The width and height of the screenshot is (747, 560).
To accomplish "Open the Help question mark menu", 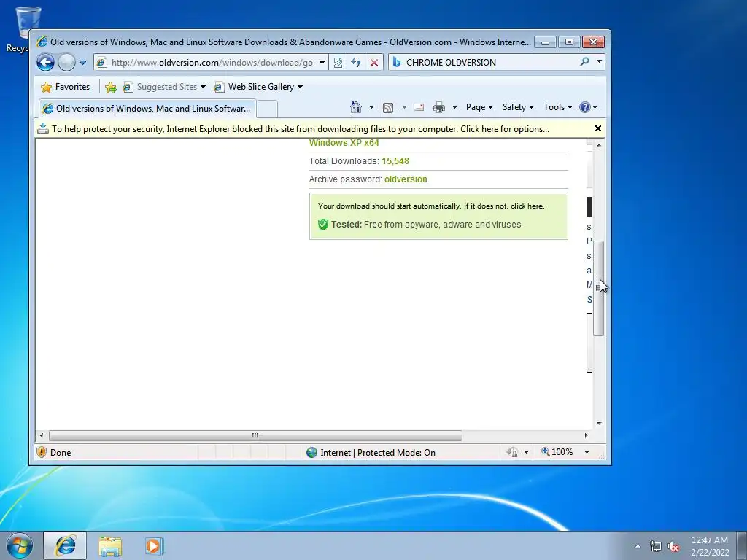I will (589, 107).
